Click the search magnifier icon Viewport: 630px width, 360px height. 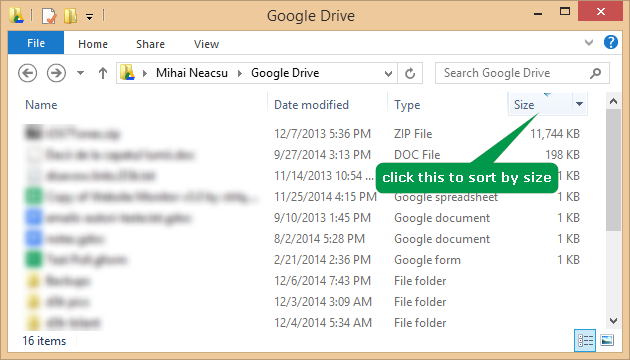(595, 73)
